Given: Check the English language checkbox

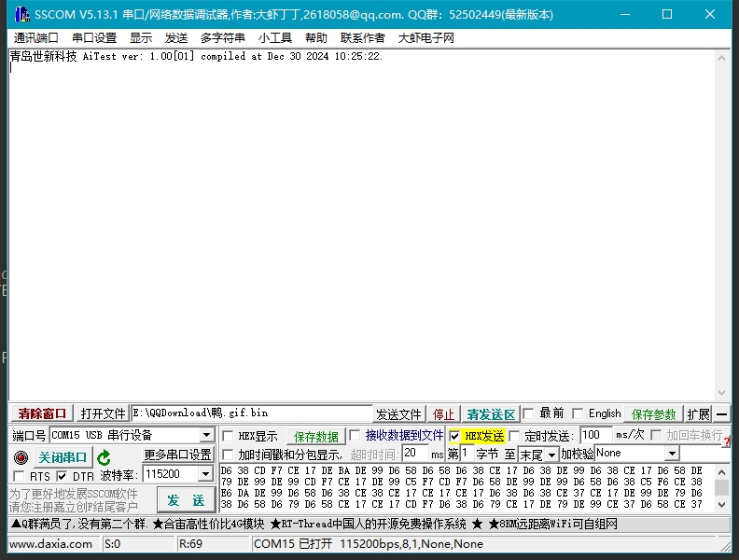Looking at the screenshot, I should click(x=578, y=413).
